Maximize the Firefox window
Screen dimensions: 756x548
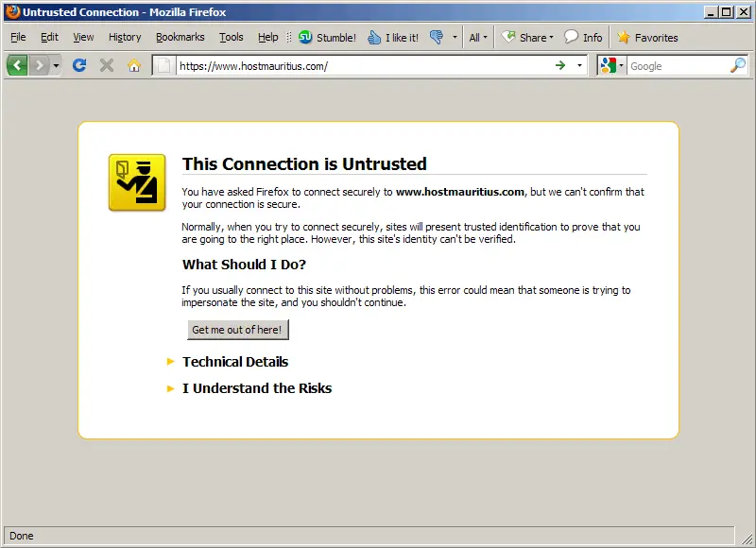click(726, 12)
